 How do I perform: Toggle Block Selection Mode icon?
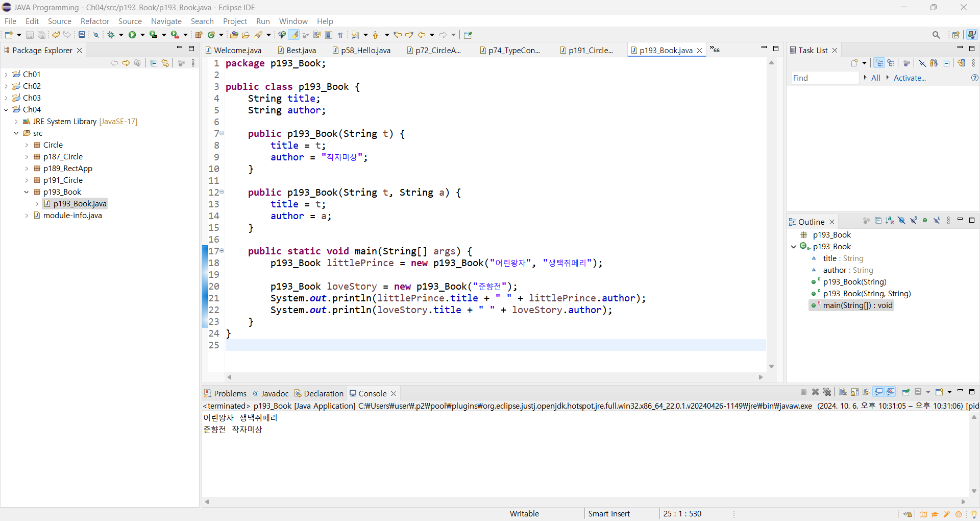329,35
